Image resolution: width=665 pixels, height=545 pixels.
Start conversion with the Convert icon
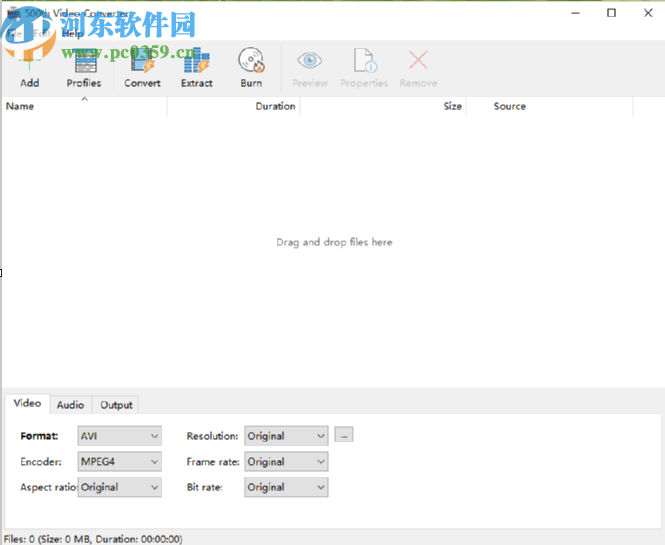142,68
